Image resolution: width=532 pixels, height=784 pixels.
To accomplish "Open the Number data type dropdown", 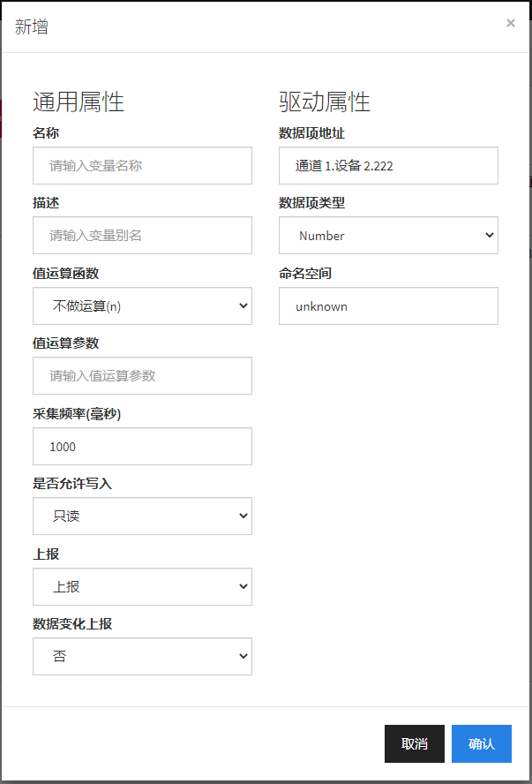I will point(388,236).
